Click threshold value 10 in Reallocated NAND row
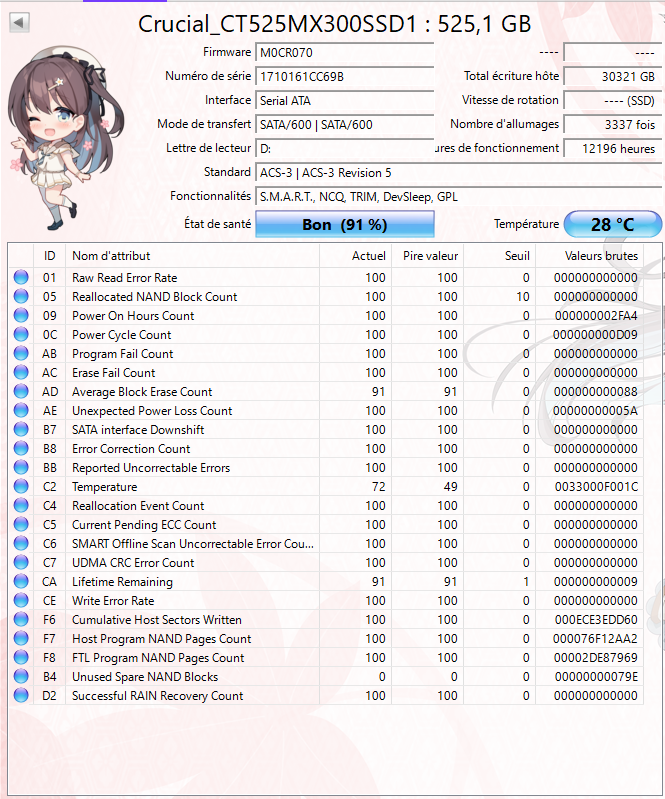This screenshot has height=799, width=665. (x=522, y=296)
